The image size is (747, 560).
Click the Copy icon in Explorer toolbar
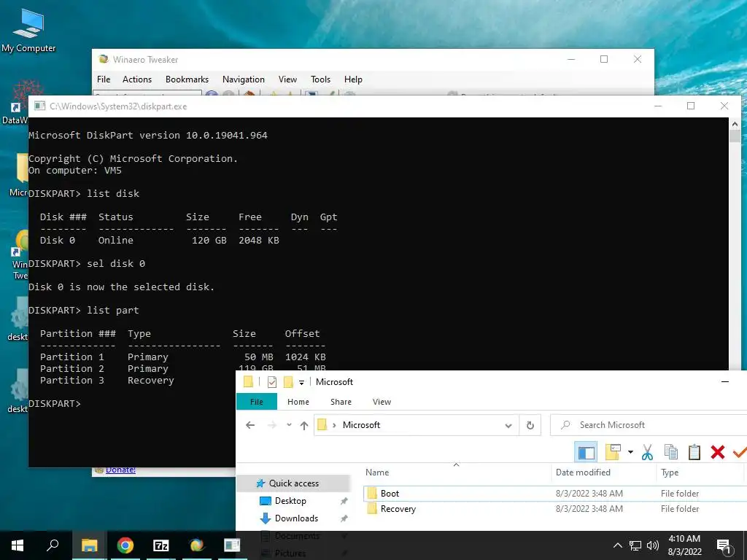[x=671, y=452]
